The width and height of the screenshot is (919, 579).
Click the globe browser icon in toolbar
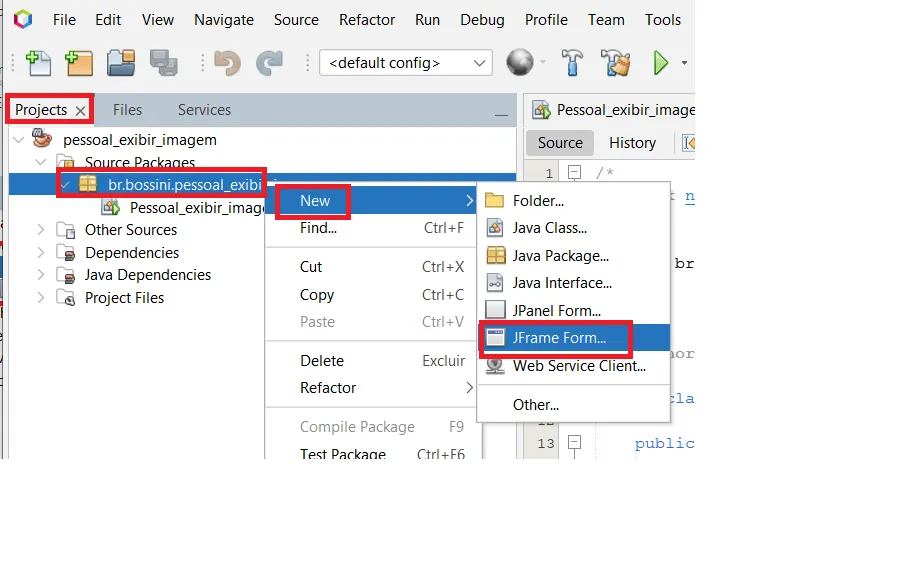[x=520, y=62]
